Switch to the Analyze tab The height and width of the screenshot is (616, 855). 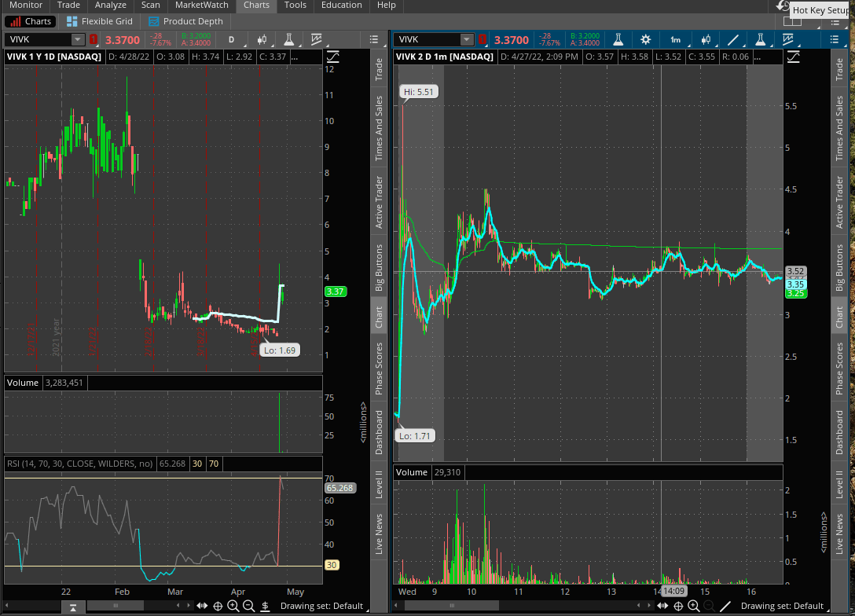(111, 5)
